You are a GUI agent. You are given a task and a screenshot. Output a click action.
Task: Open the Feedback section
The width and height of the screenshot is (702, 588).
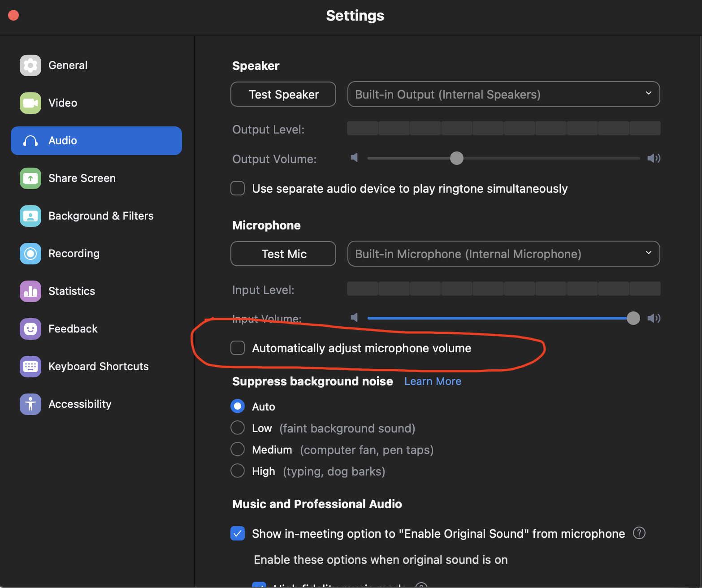point(73,329)
